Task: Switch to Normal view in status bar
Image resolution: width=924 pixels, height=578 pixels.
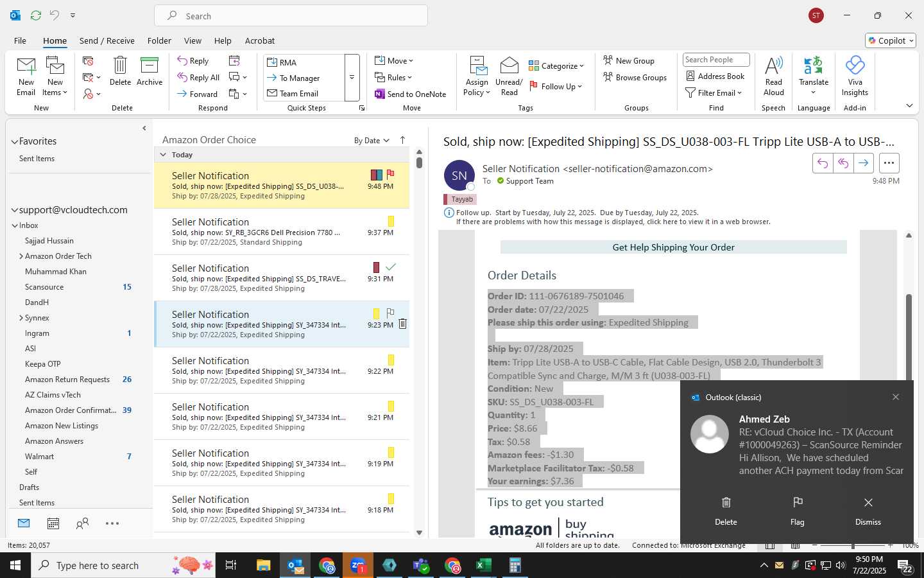Action: (770, 545)
